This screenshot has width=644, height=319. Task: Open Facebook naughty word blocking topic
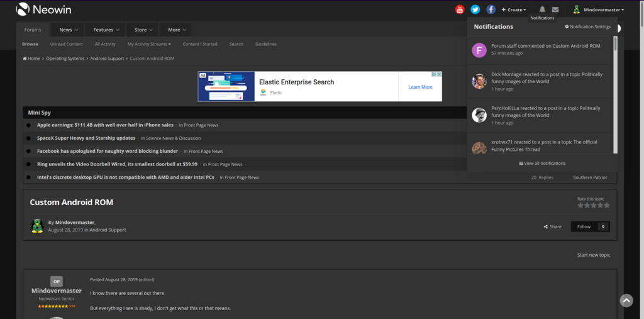[108, 151]
